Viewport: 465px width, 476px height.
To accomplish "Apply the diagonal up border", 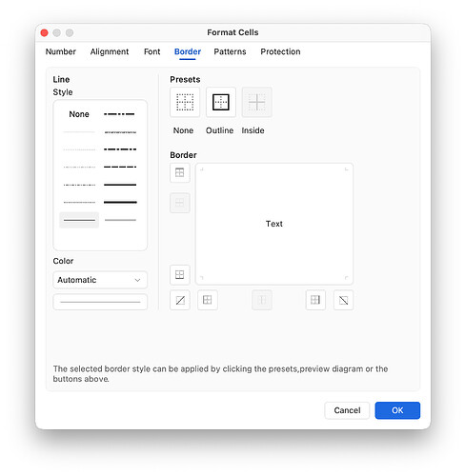I will (x=180, y=300).
